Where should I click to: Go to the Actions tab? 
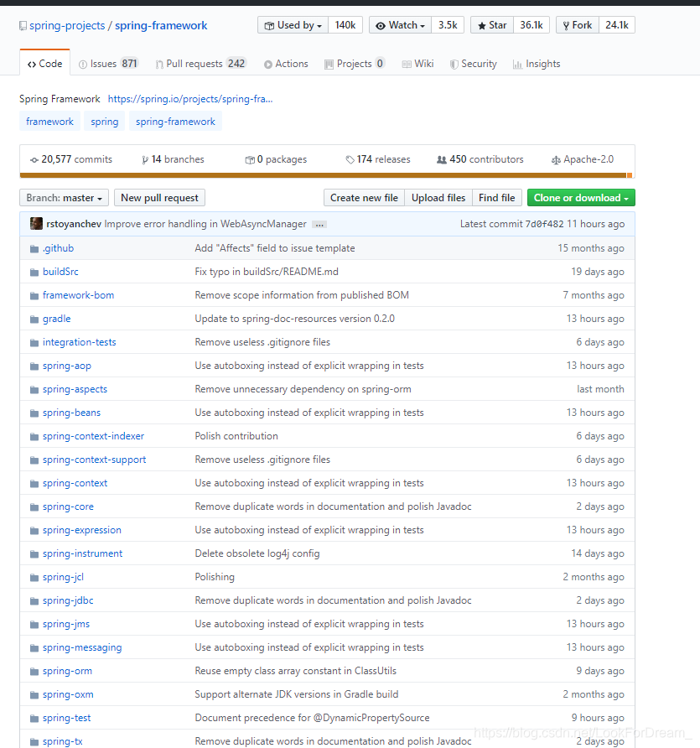pos(286,64)
